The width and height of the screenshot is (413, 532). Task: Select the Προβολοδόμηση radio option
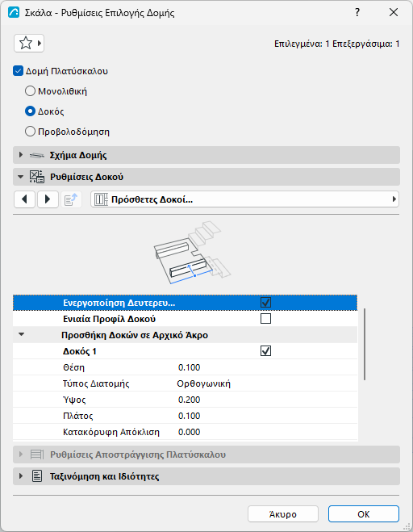(30, 132)
